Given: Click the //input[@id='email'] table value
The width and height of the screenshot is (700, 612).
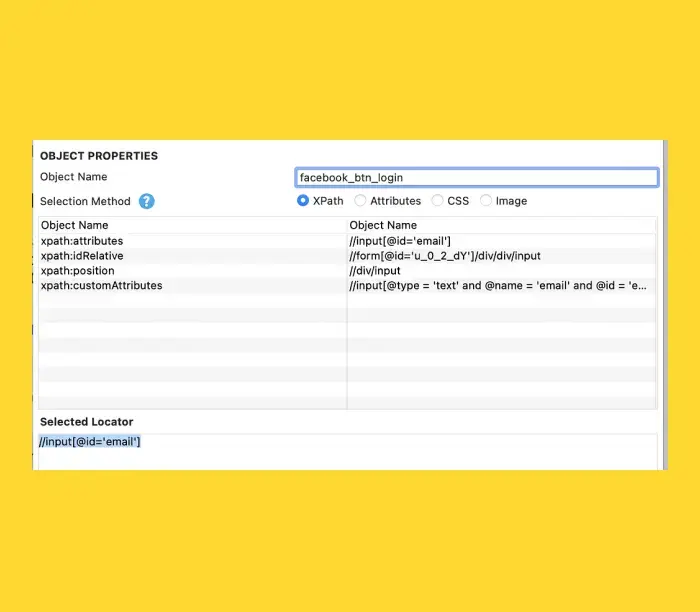Looking at the screenshot, I should click(400, 241).
